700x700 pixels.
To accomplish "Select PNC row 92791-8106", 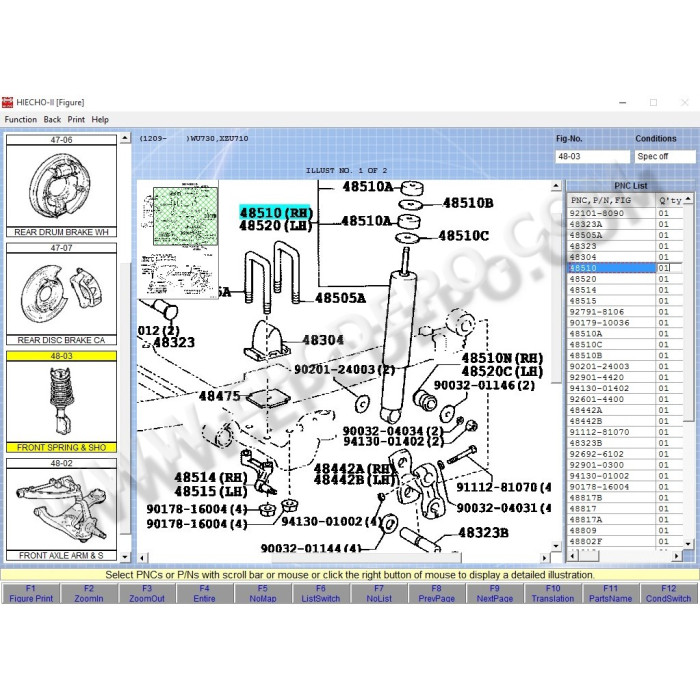I will tap(625, 312).
